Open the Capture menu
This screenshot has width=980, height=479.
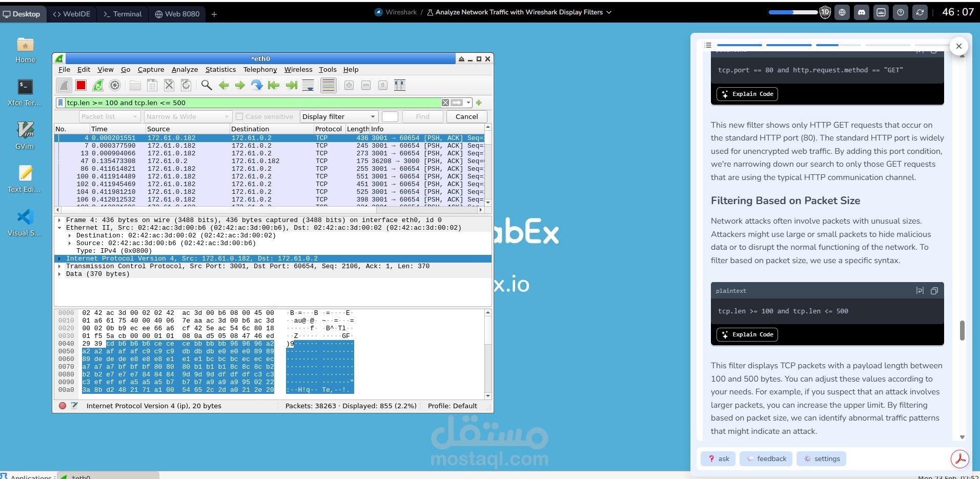(x=151, y=70)
